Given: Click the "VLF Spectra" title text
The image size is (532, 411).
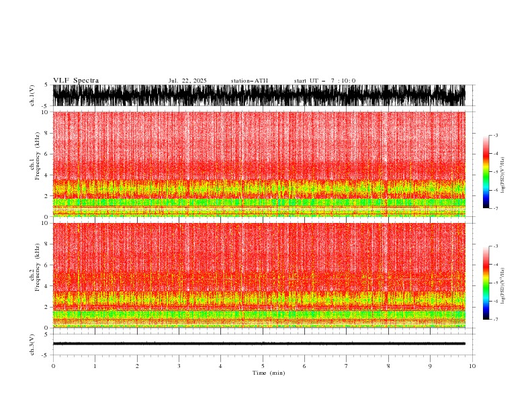Looking at the screenshot, I should click(x=76, y=81).
